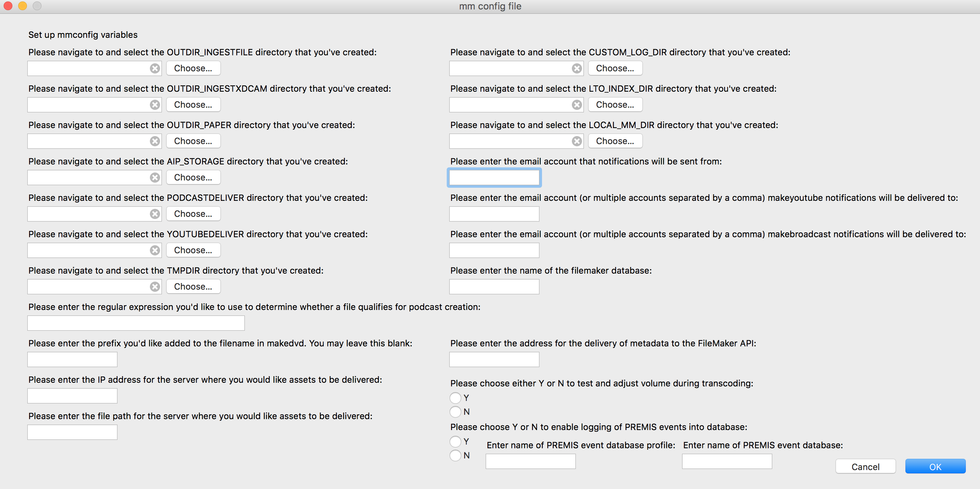The height and width of the screenshot is (489, 980).
Task: Cancel the mm config dialog
Action: point(865,466)
